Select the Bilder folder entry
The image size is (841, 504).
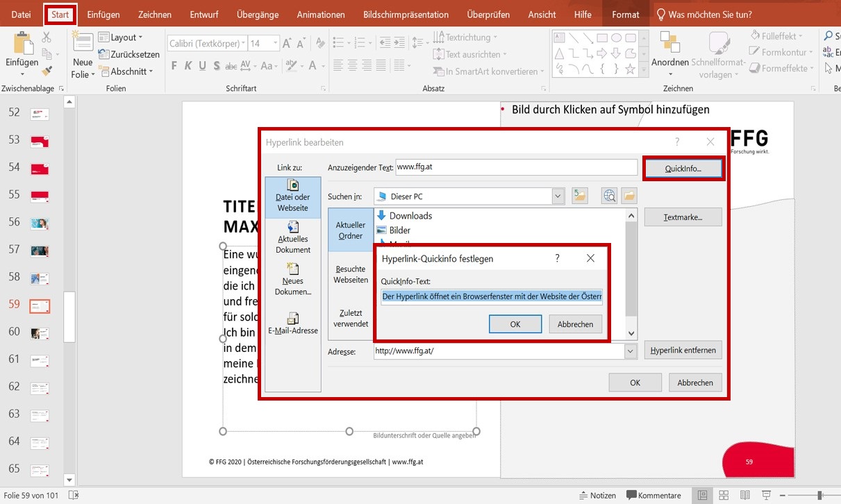[392, 230]
